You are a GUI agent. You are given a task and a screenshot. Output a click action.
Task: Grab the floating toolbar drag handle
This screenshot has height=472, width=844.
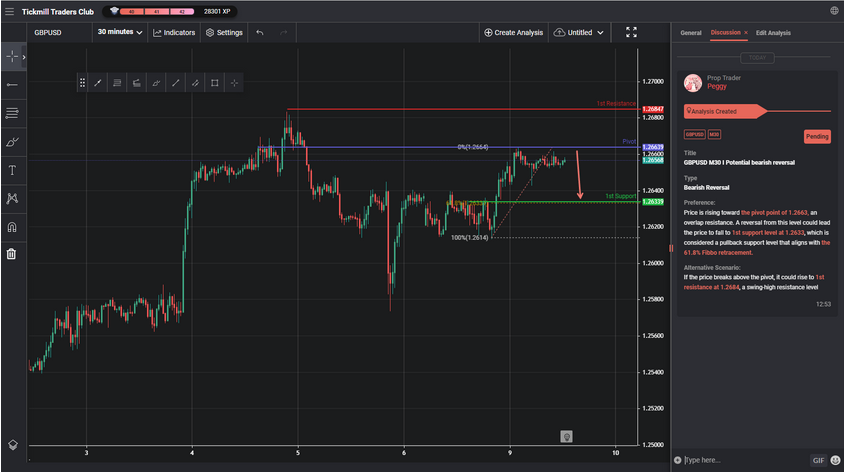pyautogui.click(x=82, y=83)
